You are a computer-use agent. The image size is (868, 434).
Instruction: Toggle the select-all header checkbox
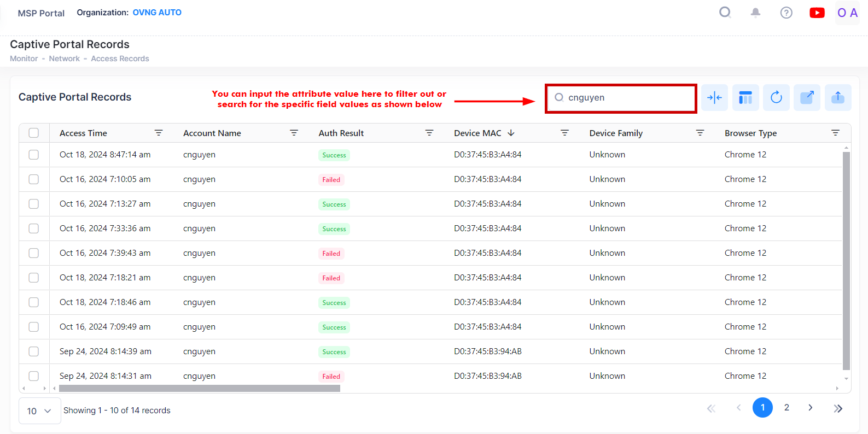pos(34,133)
